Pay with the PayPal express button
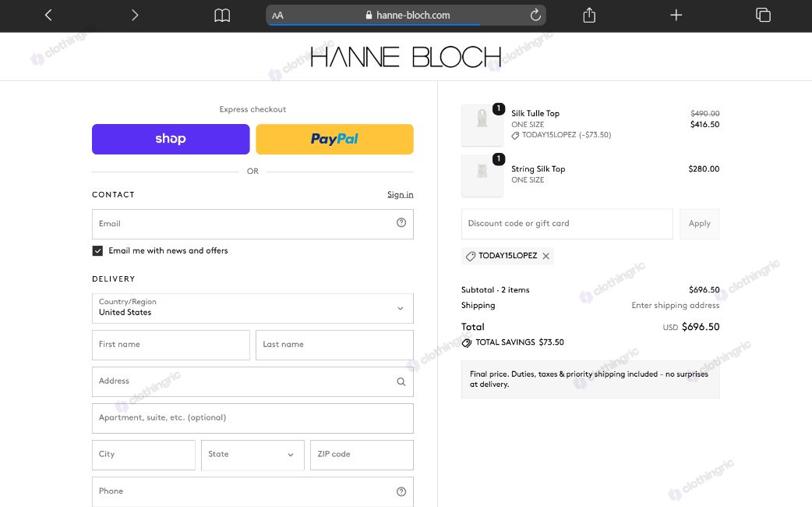The image size is (812, 507). coord(334,139)
